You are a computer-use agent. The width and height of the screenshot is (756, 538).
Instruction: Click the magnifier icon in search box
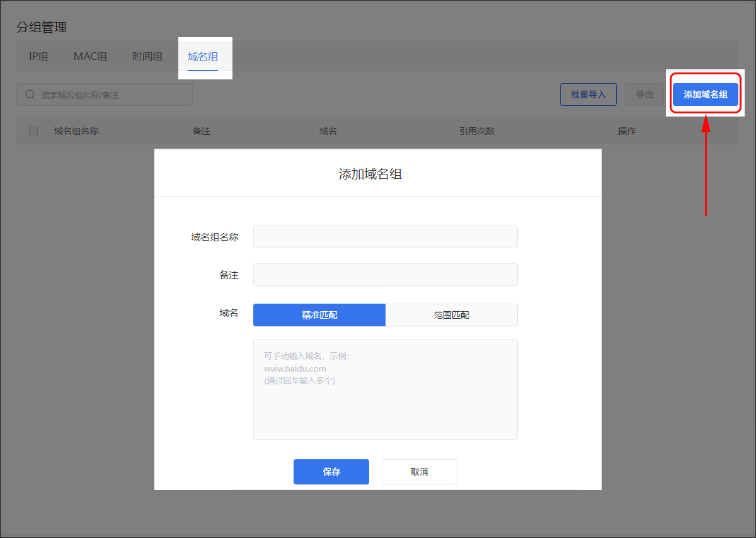(30, 94)
